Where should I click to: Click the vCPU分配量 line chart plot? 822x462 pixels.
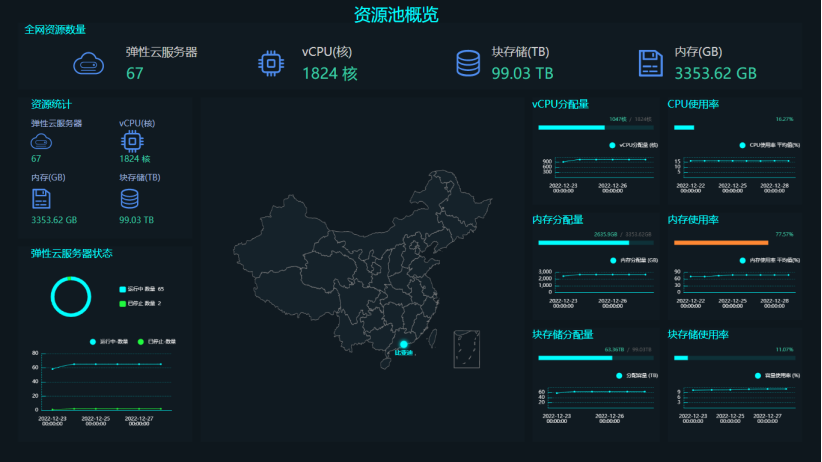tap(604, 167)
